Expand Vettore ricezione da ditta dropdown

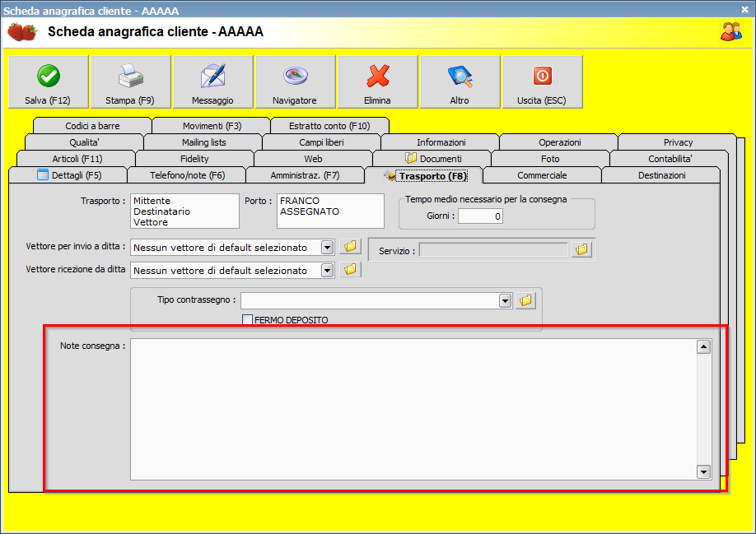click(328, 271)
